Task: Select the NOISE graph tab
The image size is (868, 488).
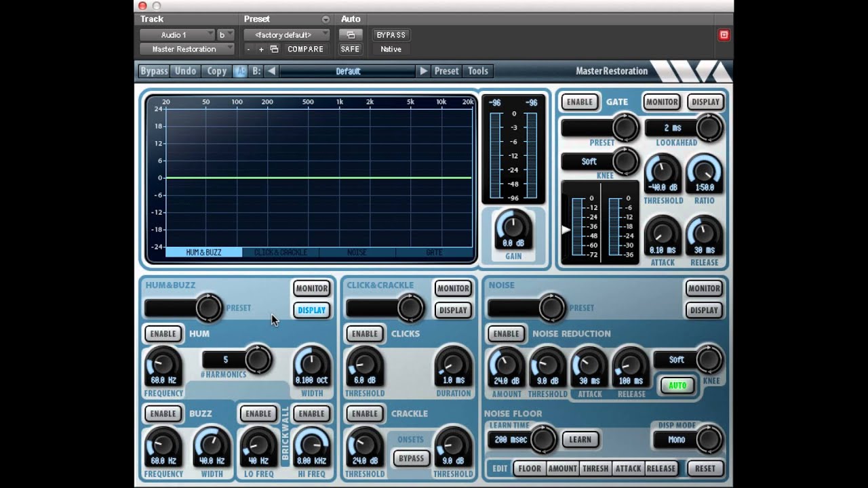Action: [x=357, y=252]
